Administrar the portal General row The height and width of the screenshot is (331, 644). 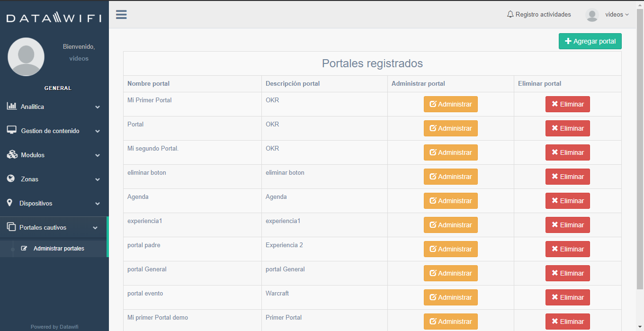(x=451, y=273)
